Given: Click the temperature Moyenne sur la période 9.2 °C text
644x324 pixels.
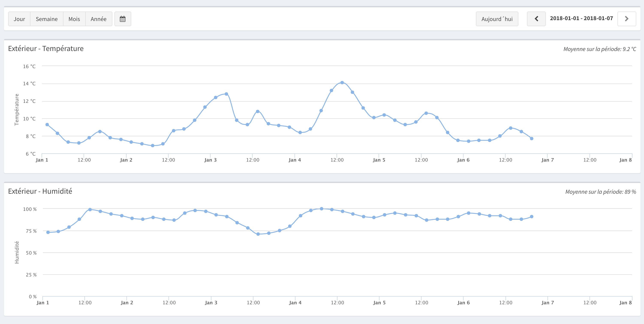Looking at the screenshot, I should coord(599,49).
